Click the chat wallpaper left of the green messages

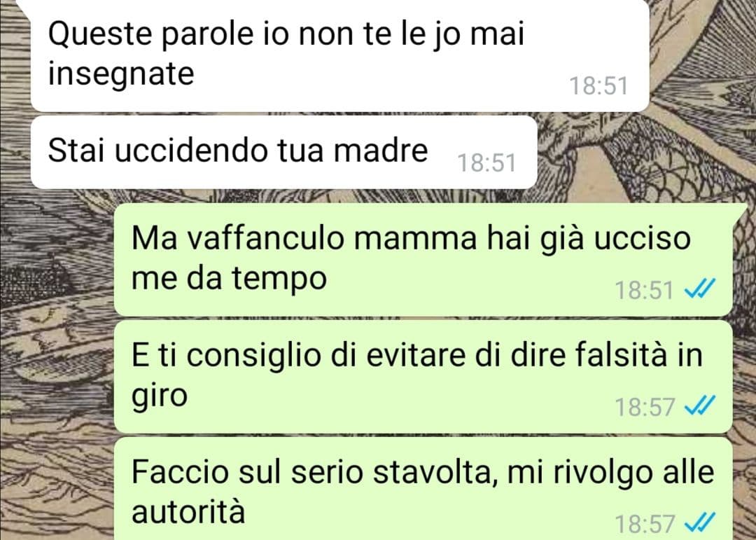tap(57, 367)
